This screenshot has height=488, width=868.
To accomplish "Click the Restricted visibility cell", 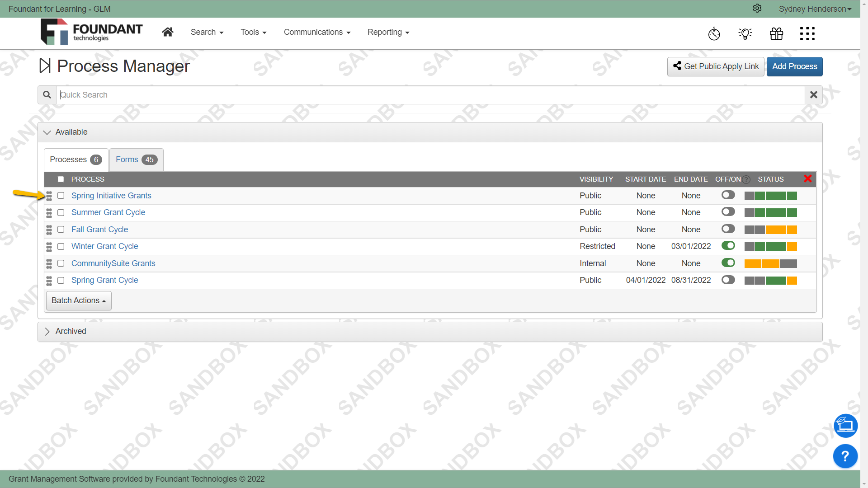I will click(597, 246).
